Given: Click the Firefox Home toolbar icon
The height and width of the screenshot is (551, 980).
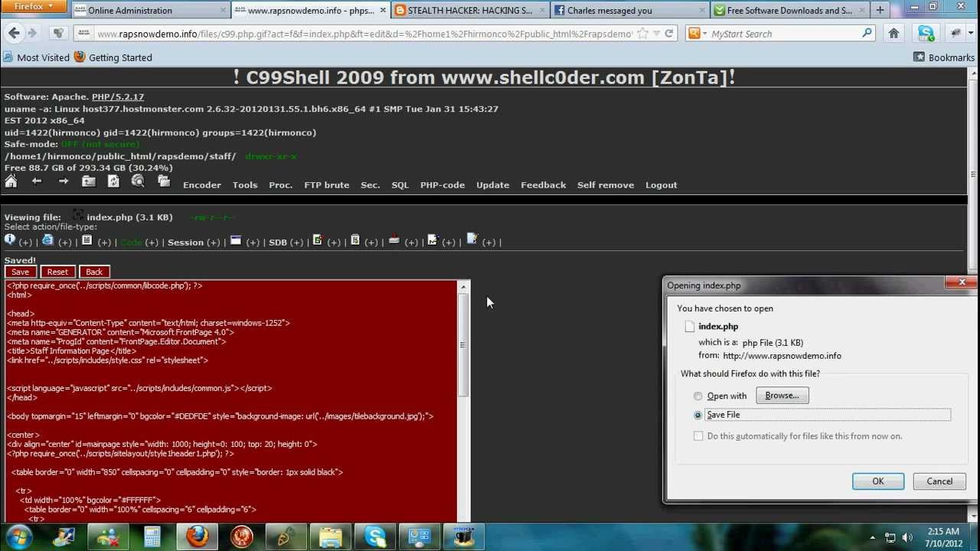Looking at the screenshot, I should [893, 34].
